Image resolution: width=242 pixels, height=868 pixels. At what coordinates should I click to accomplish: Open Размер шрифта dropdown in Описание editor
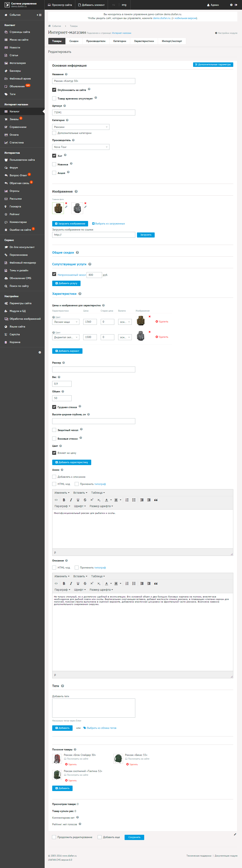point(101,590)
